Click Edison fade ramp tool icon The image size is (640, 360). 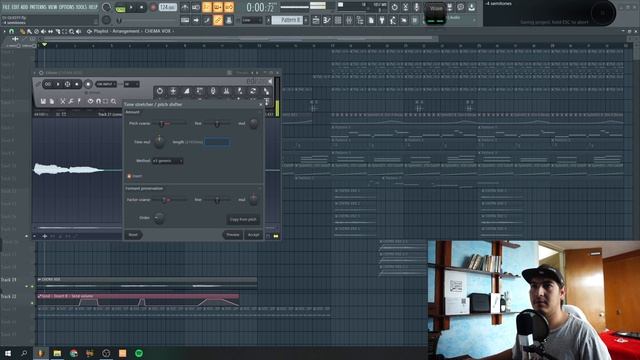186,91
